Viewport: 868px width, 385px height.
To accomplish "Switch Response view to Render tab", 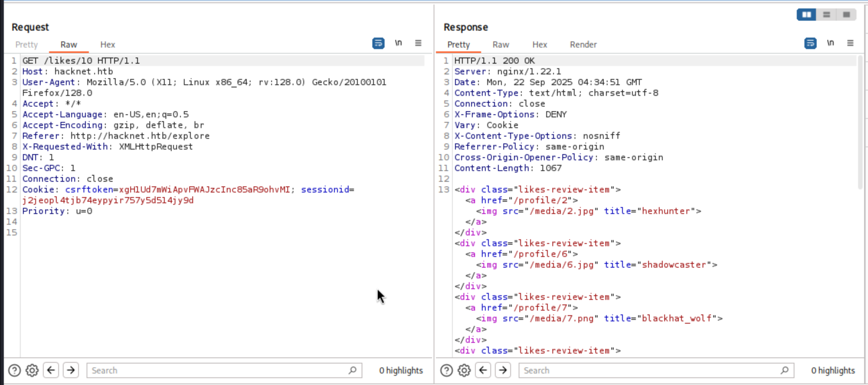I will (583, 45).
